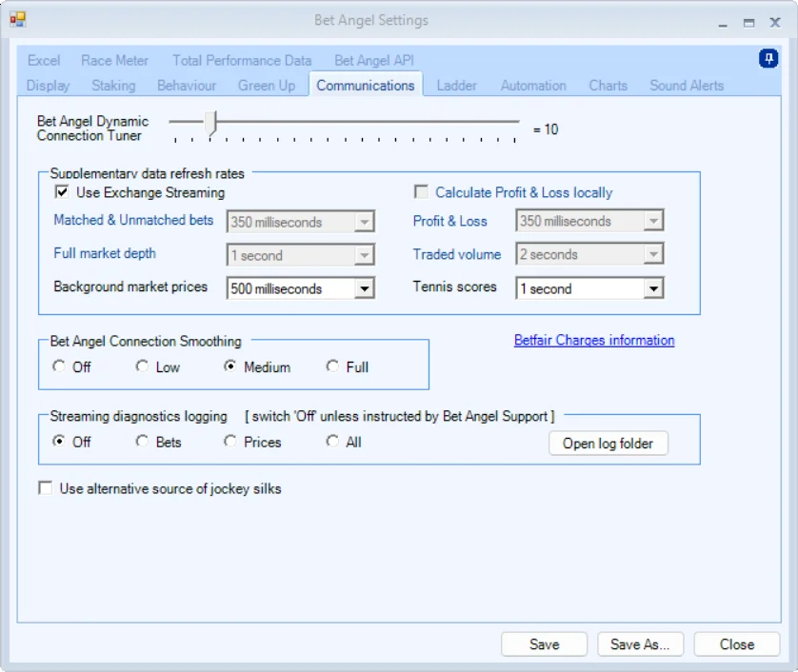Set streaming diagnostics logging to Off
This screenshot has width=798, height=672.
(x=58, y=441)
